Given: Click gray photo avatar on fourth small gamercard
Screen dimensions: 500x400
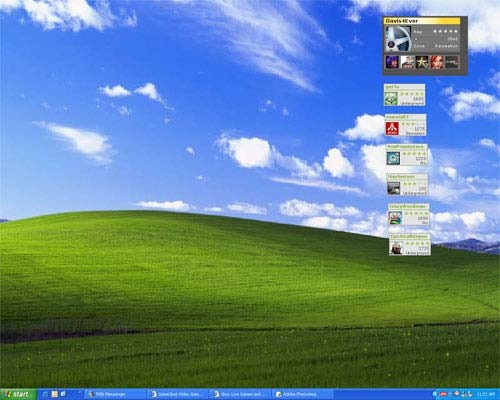Looking at the screenshot, I should (394, 188).
